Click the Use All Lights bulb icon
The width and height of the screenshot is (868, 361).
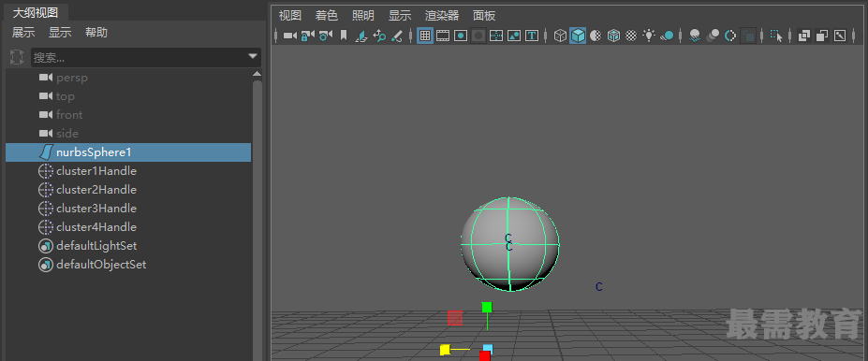click(649, 36)
